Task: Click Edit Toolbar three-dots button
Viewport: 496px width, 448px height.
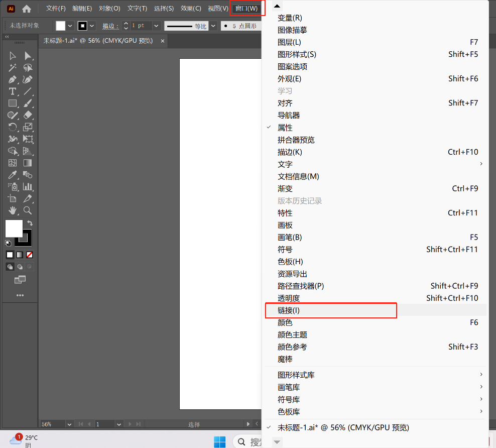Action: point(20,295)
